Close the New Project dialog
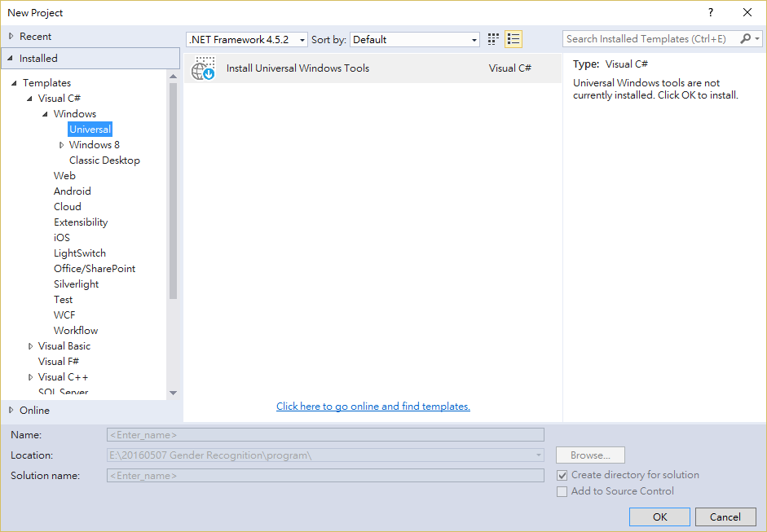Image resolution: width=767 pixels, height=532 pixels. click(x=747, y=13)
